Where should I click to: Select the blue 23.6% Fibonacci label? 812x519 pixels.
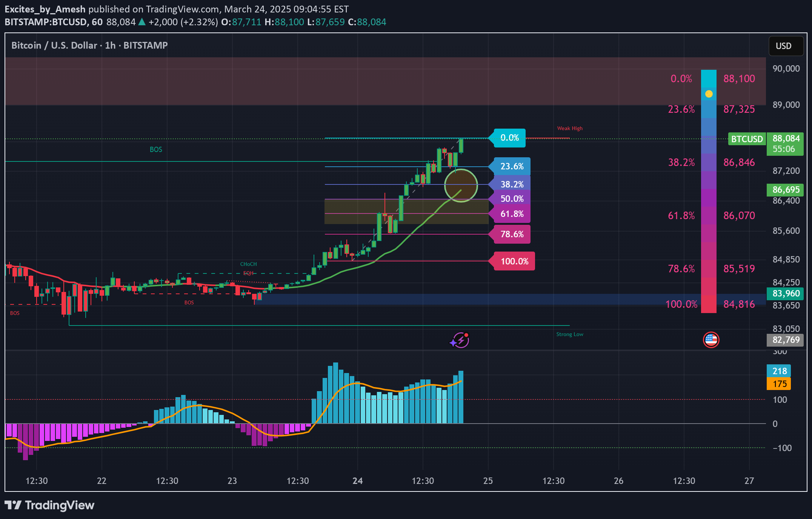pos(512,166)
